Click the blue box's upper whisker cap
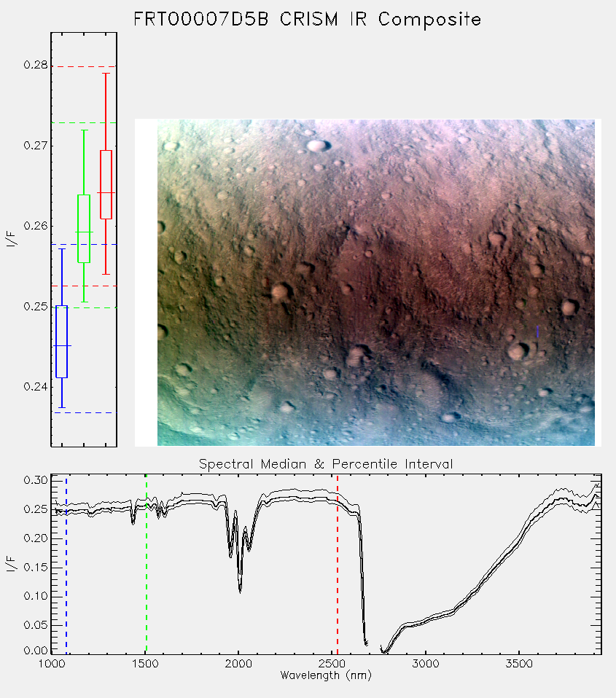The width and height of the screenshot is (616, 698). click(x=62, y=249)
